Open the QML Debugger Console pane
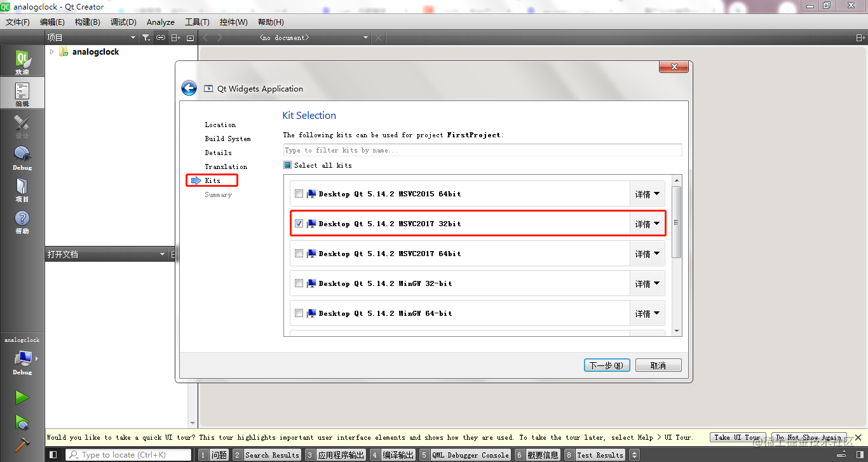 (465, 454)
